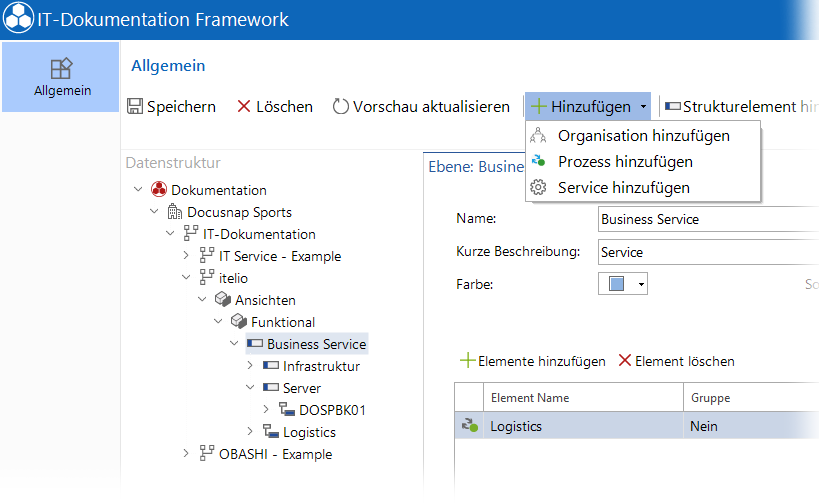Click the Logistics row process icon

pyautogui.click(x=470, y=425)
